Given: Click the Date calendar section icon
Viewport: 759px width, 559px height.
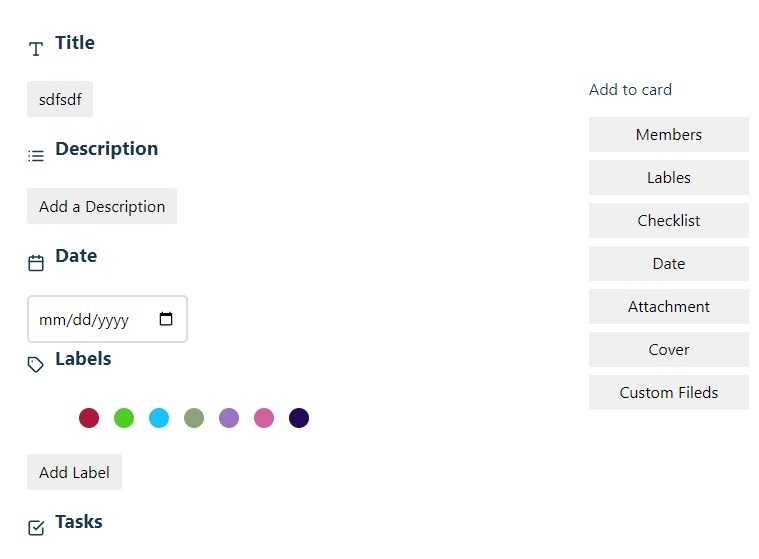Looking at the screenshot, I should click(x=36, y=263).
